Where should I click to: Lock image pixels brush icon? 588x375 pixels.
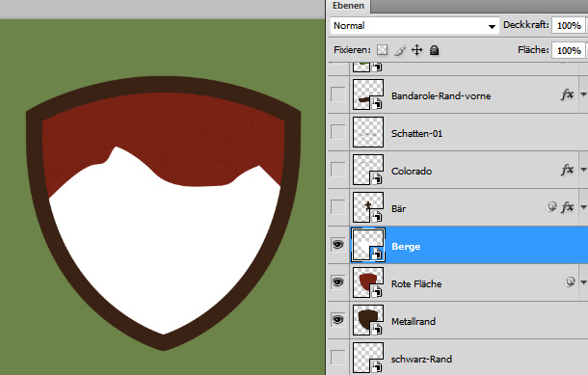coord(400,50)
